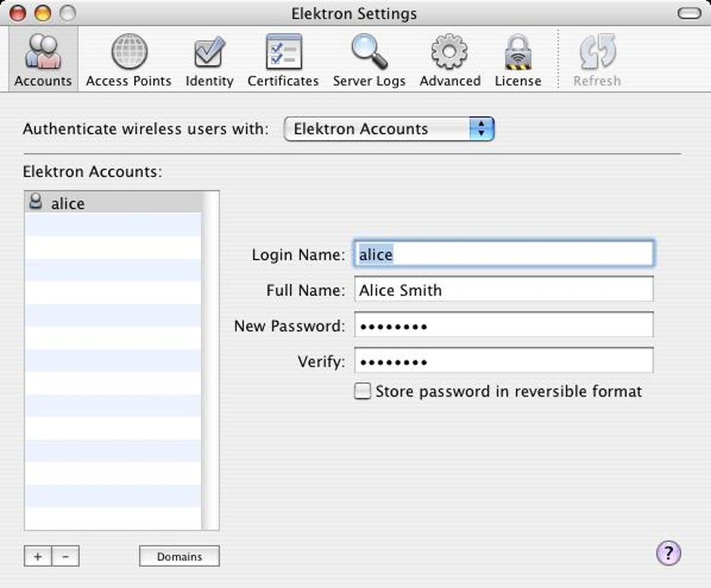The height and width of the screenshot is (588, 711).
Task: Toggle toolbar with the pill button in title bar
Action: coord(689,13)
